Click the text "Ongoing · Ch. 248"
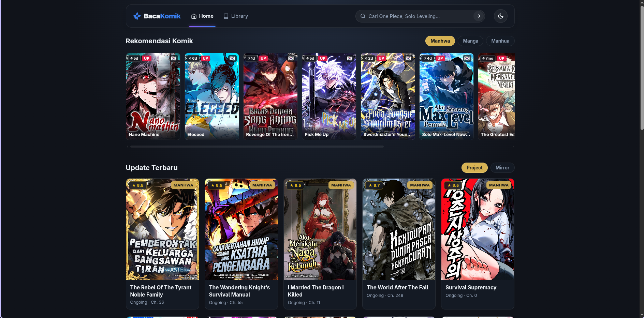 tap(385, 296)
